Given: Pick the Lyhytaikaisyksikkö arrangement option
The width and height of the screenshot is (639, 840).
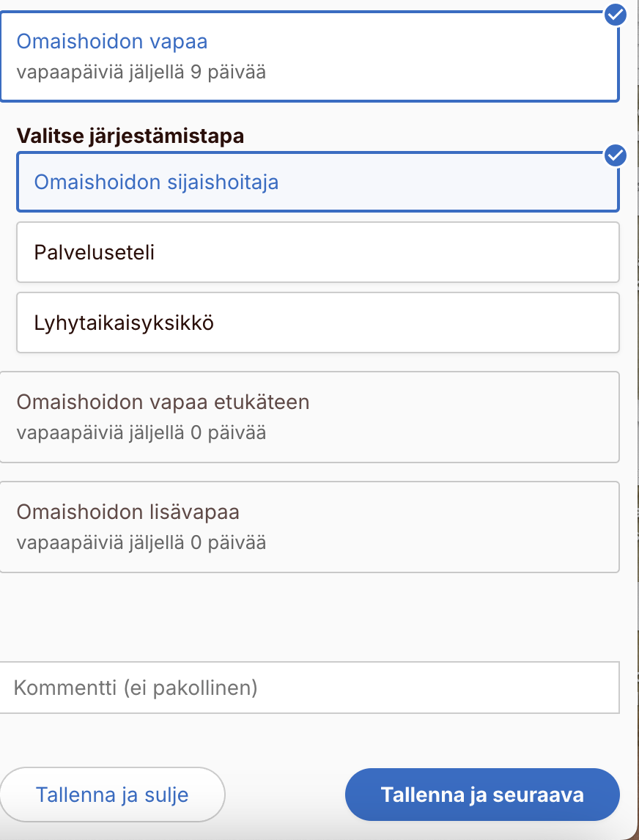Looking at the screenshot, I should click(x=124, y=323).
